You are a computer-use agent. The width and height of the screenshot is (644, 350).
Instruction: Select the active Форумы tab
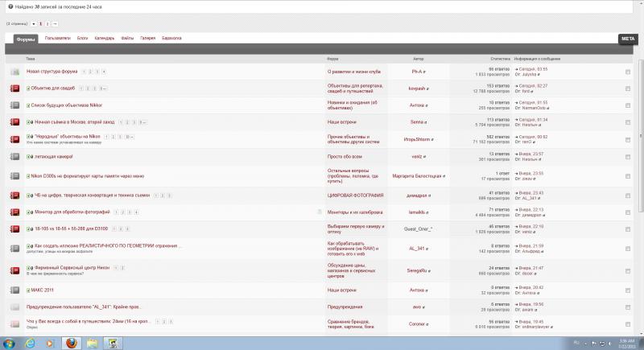(26, 39)
